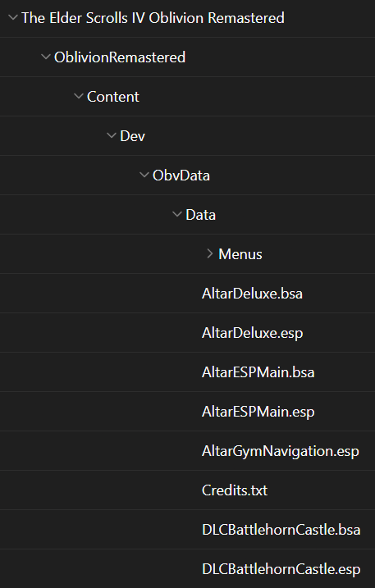375x588 pixels.
Task: Collapse the OblivionRemastered folder chevron
Action: click(46, 57)
